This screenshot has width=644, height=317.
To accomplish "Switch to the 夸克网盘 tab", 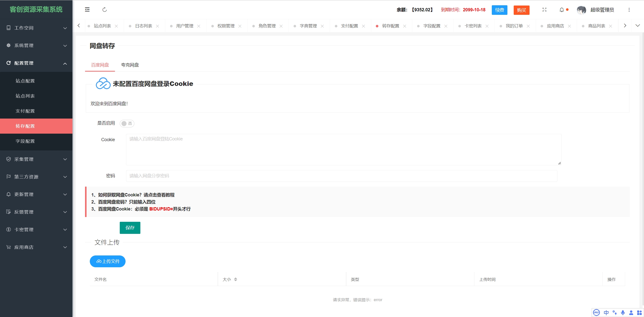I will pos(130,65).
